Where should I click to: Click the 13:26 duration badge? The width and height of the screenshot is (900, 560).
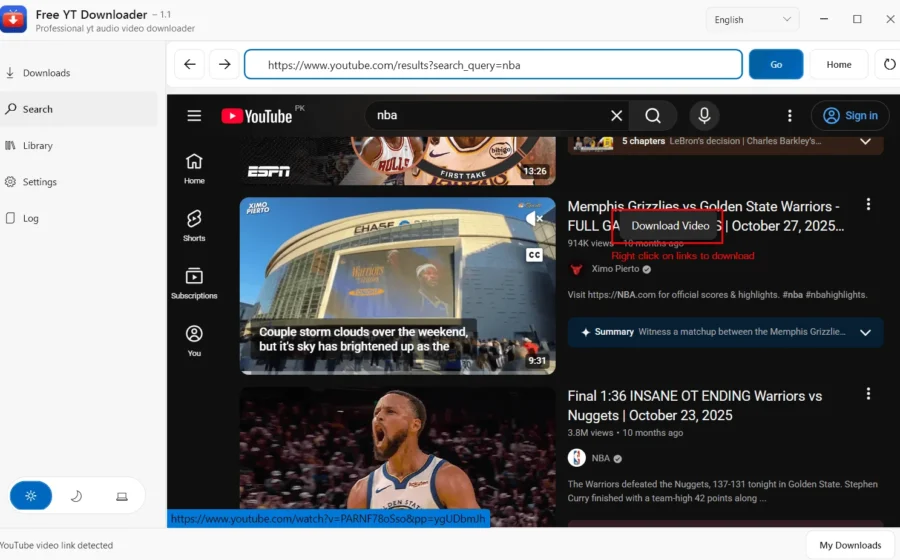point(534,171)
